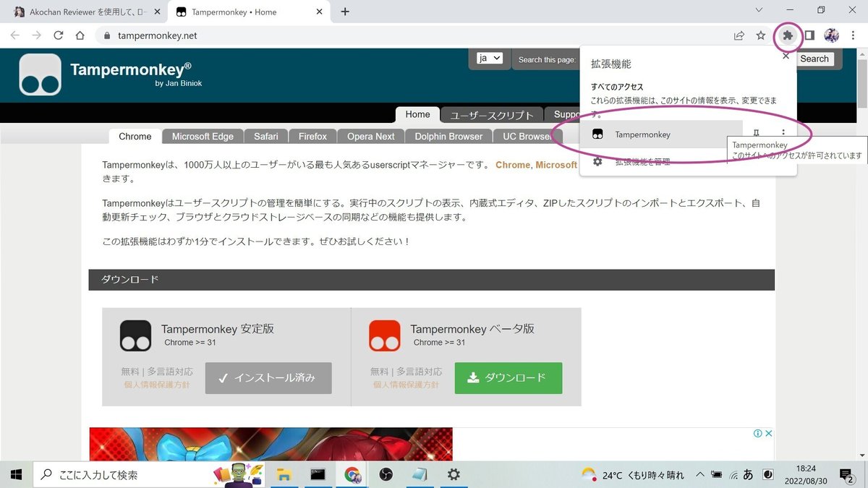Open the Tampermonkey three-dot options menu
Viewport: 868px width, 488px height.
click(783, 134)
